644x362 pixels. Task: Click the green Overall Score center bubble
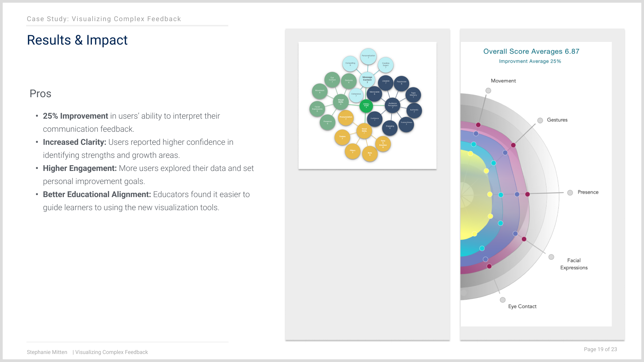pos(366,106)
